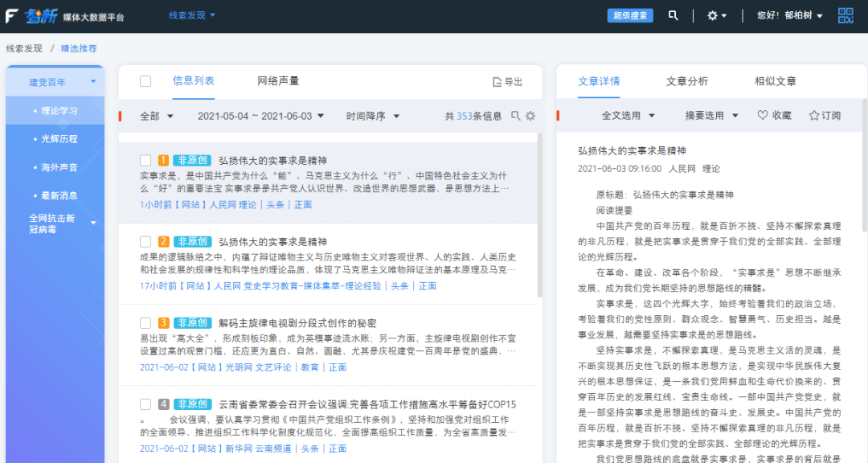This screenshot has width=868, height=463.
Task: Open article 解码主旋律电视剧分段式创作的秘密
Action: 297,322
